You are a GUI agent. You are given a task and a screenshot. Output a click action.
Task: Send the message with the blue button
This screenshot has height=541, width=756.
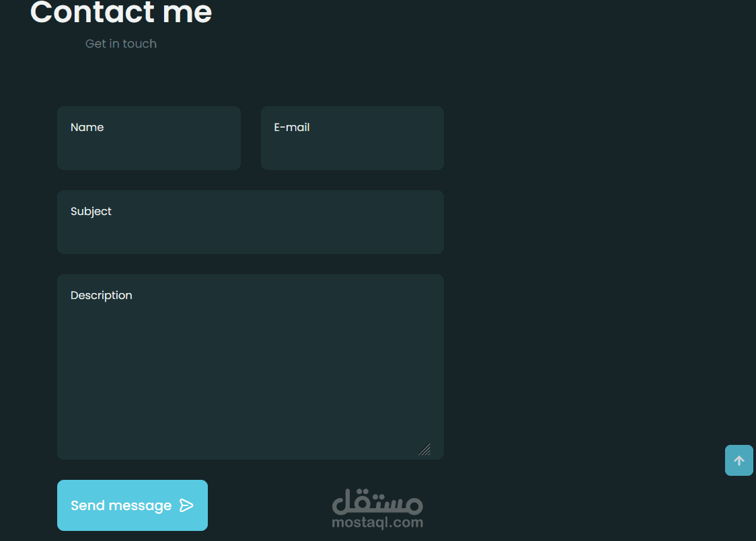(133, 505)
